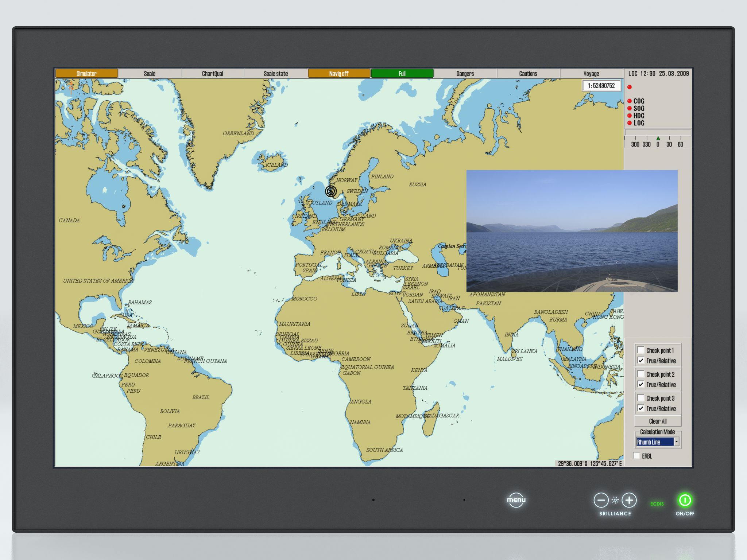Uncheck True/Relative under Check point 2
This screenshot has width=747, height=560.
[x=641, y=384]
